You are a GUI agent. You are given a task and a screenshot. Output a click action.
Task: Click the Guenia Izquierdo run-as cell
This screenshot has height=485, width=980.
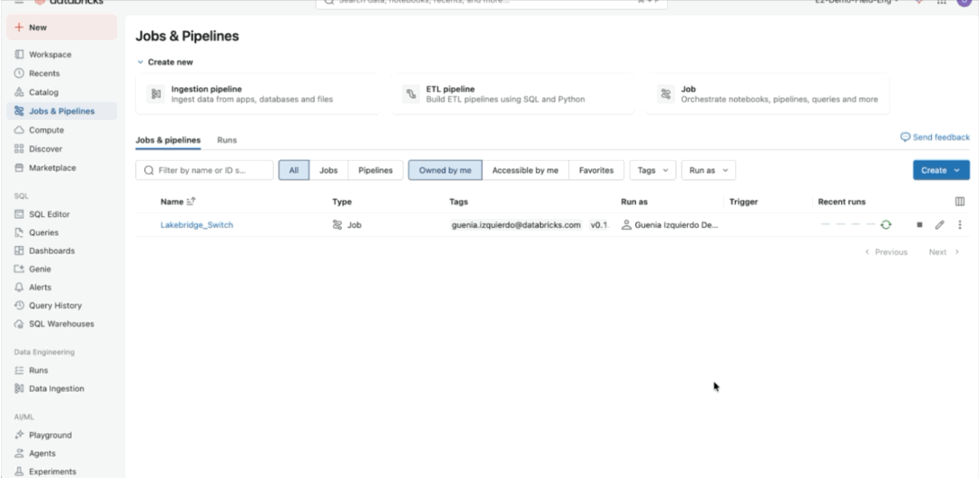click(670, 224)
